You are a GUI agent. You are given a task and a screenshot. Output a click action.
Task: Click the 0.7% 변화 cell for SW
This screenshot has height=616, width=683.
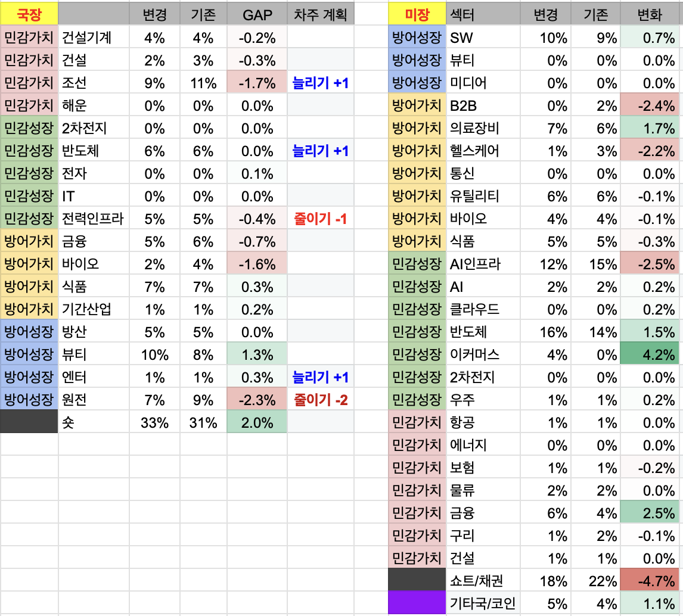[650, 37]
